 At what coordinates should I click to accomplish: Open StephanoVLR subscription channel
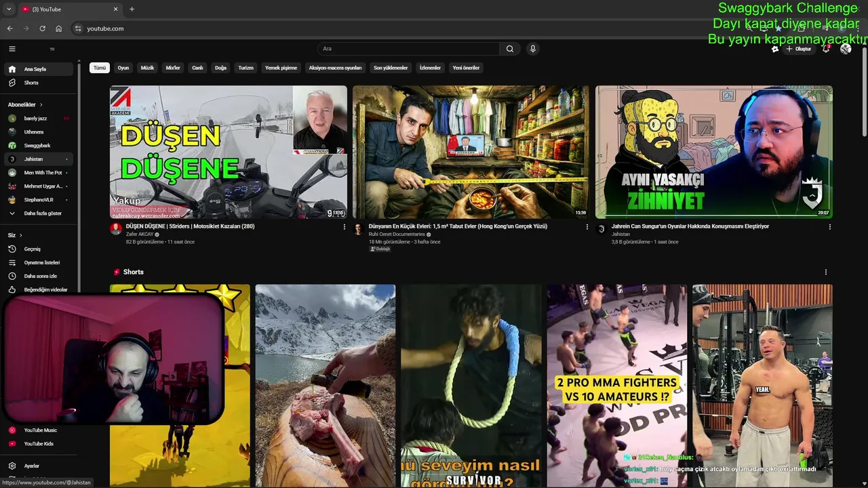[39, 200]
